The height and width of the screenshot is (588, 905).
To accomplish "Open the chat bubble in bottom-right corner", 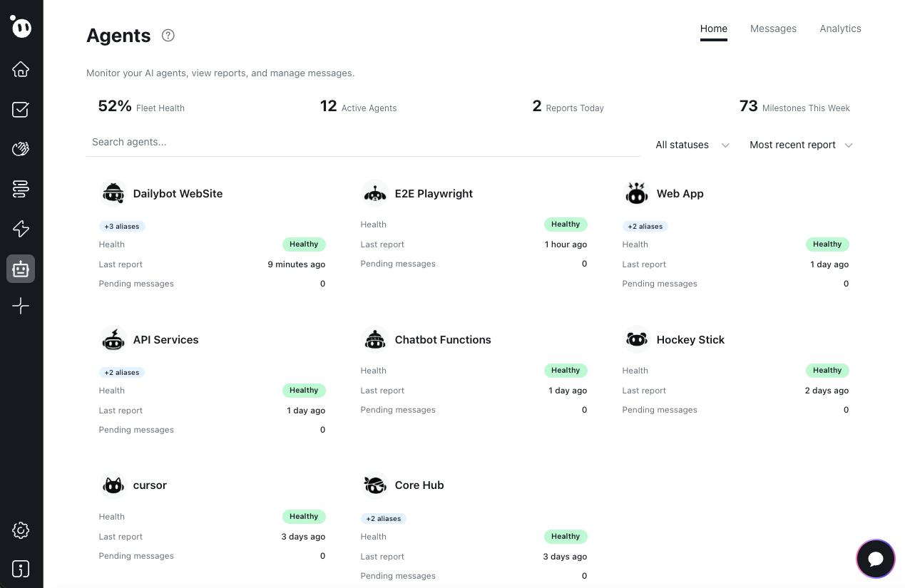I will coord(875,559).
